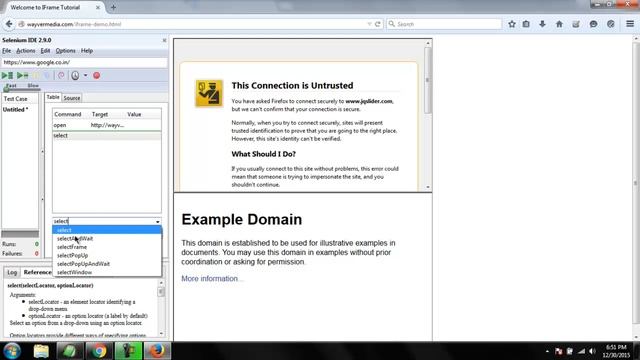This screenshot has width=640, height=360.
Task: Play current test case in Selenium IDE
Action: pyautogui.click(x=22, y=76)
